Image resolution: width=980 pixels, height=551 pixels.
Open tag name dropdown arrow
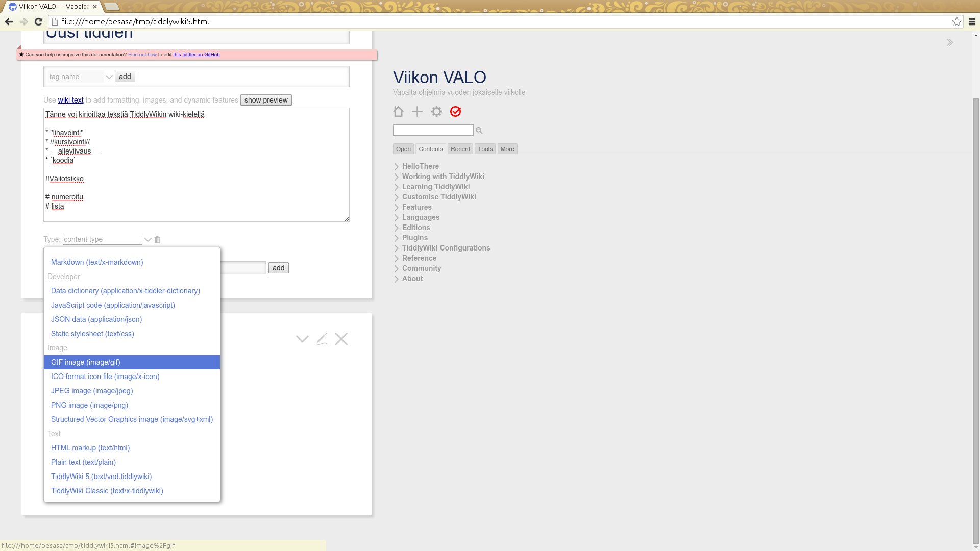point(109,77)
